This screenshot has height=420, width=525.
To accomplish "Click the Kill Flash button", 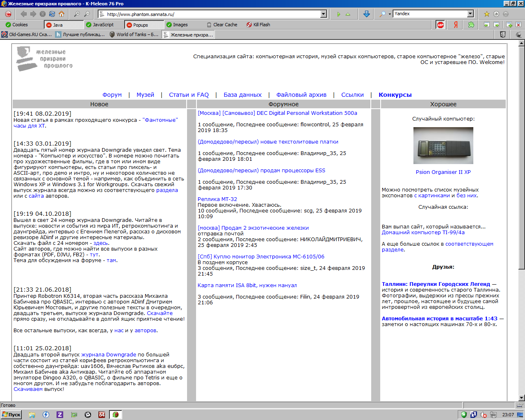I will tap(258, 25).
